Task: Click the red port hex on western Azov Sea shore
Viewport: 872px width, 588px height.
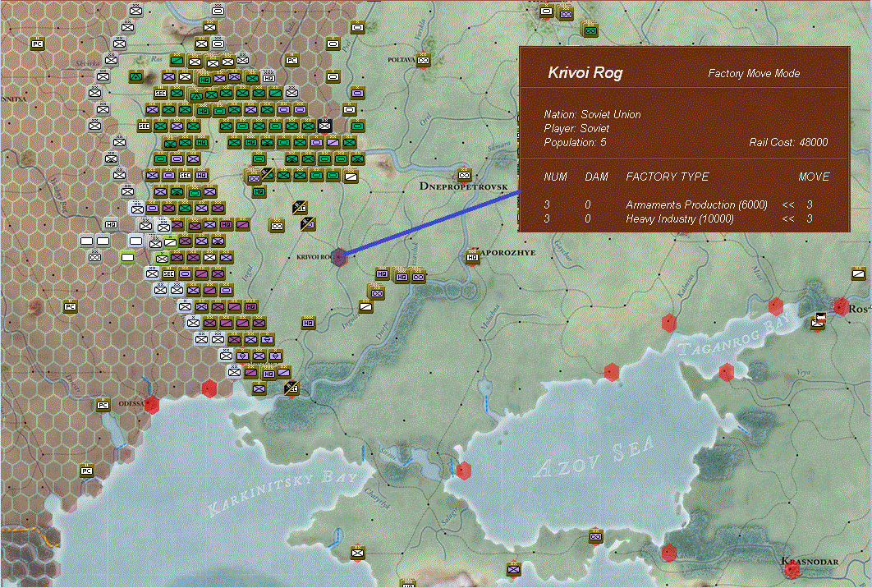Action: tap(463, 471)
